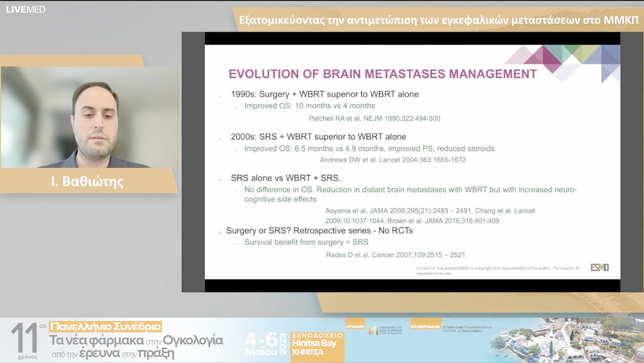Click the ESMO logo on the slide
Screen dimensions: 644x363
coord(599,267)
